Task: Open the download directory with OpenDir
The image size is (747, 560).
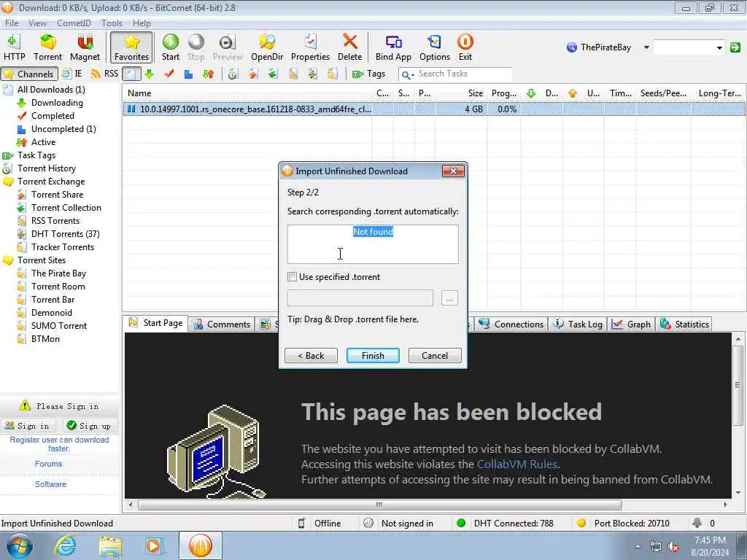Action: tap(267, 47)
